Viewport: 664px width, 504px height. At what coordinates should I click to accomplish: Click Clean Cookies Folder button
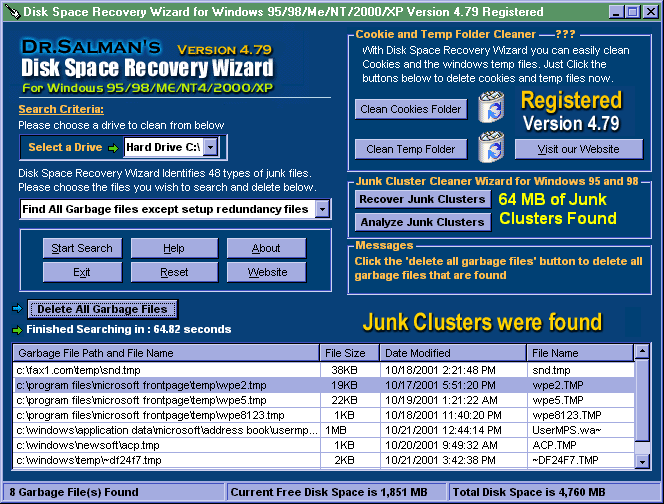click(x=411, y=109)
